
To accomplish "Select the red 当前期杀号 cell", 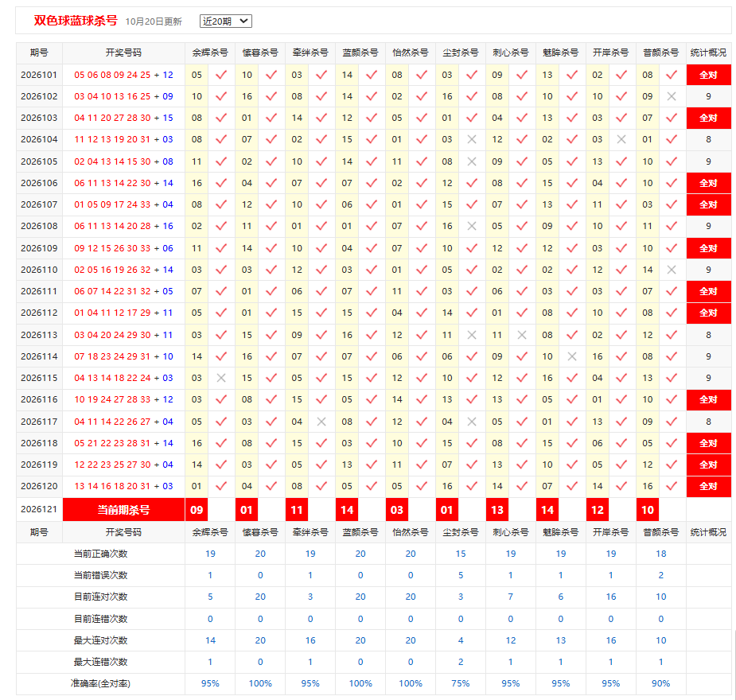I will click(123, 510).
